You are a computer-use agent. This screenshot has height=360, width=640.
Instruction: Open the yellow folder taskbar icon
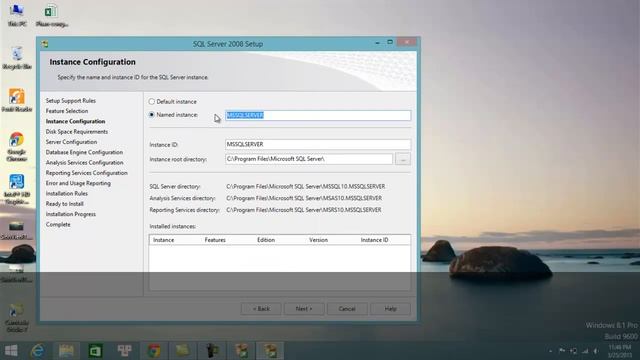[x=182, y=351]
